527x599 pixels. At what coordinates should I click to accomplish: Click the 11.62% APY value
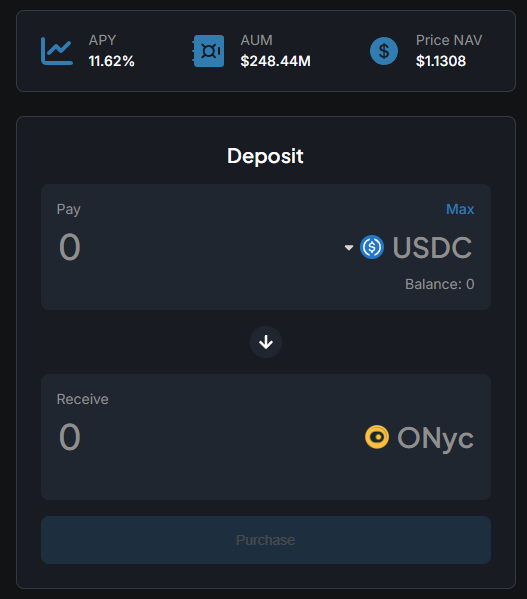pyautogui.click(x=112, y=61)
